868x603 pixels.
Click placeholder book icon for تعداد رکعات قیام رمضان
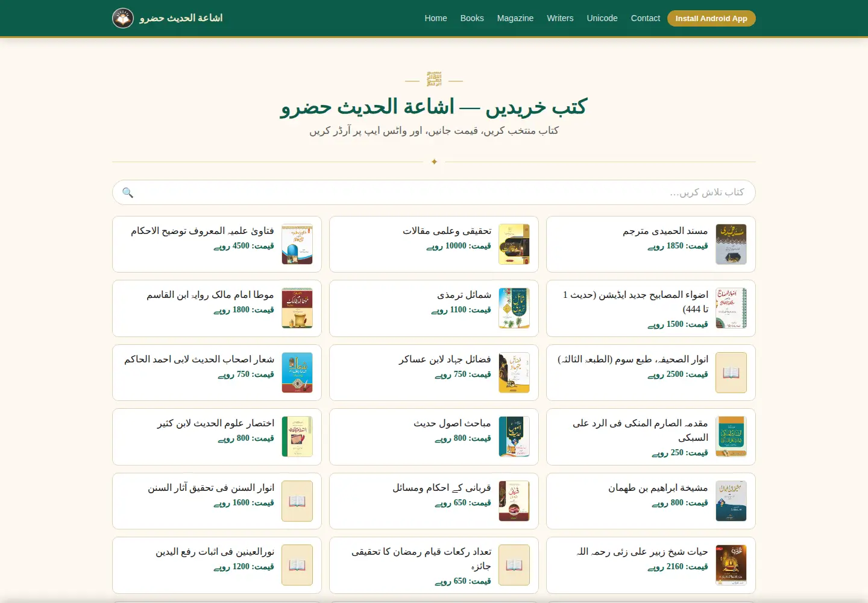click(514, 565)
